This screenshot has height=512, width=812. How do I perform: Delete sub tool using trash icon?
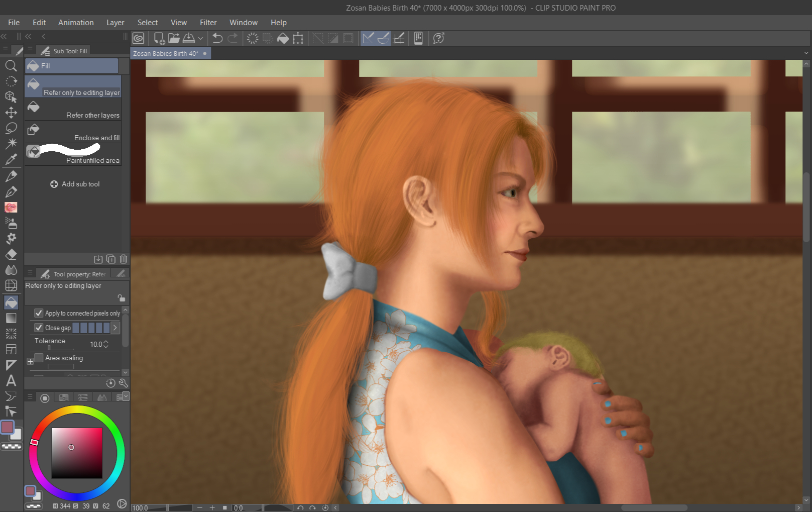pyautogui.click(x=124, y=259)
